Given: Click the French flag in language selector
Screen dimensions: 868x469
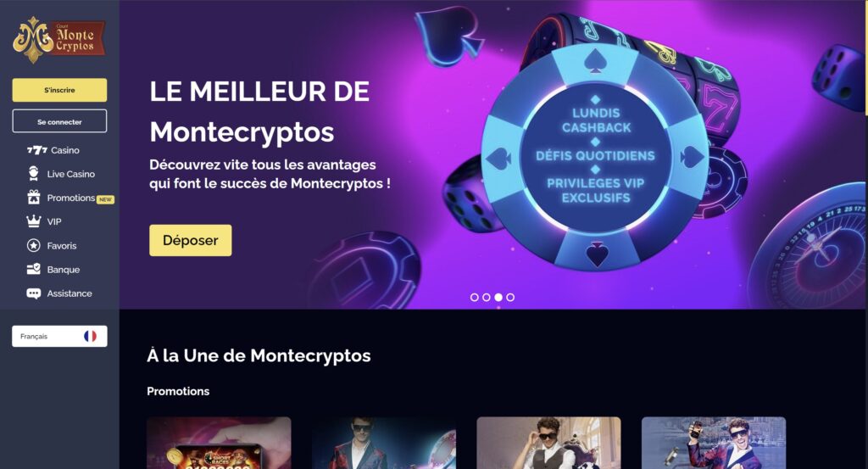Looking at the screenshot, I should coord(90,336).
